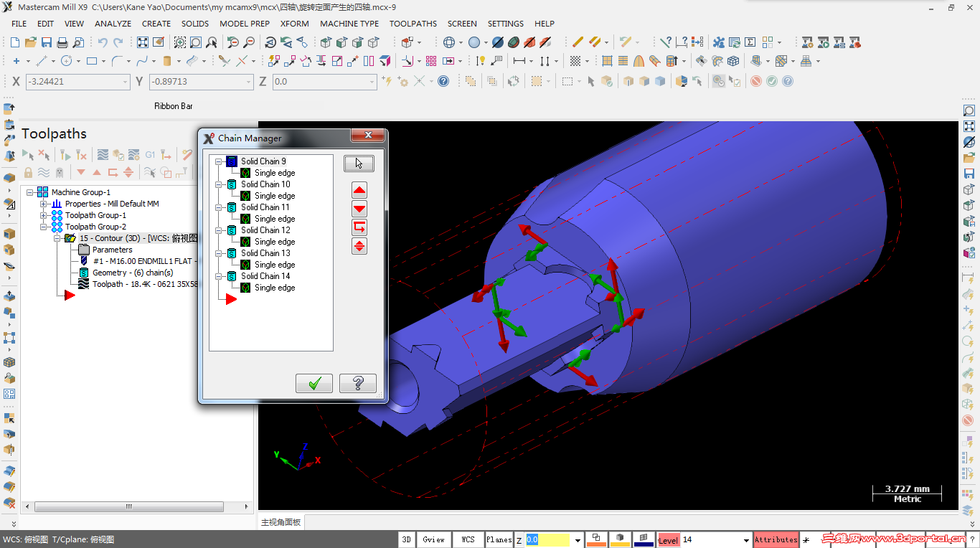The height and width of the screenshot is (548, 980).
Task: Click the orange color swatch in status bar
Action: [x=596, y=539]
